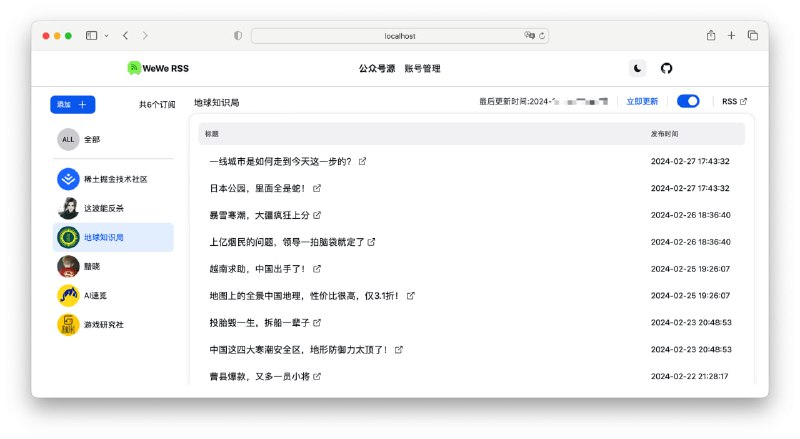800x439 pixels.
Task: Switch to the 账号管理 tab
Action: [x=422, y=69]
